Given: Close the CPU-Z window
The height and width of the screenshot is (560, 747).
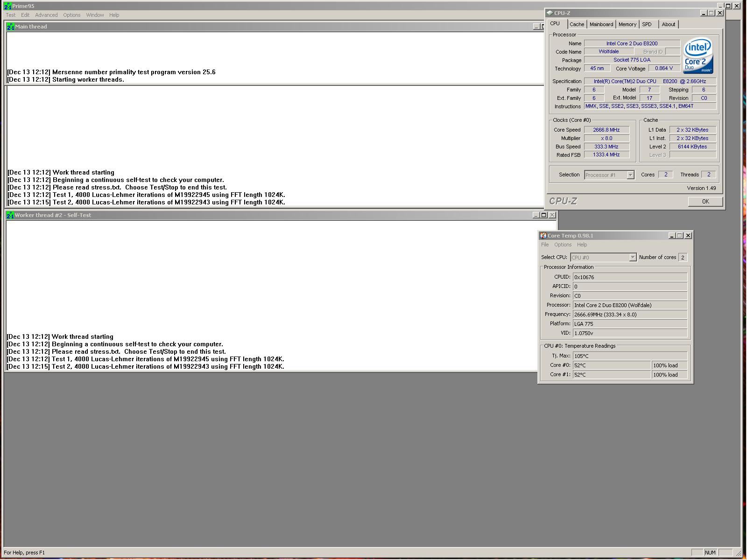Looking at the screenshot, I should coord(720,13).
